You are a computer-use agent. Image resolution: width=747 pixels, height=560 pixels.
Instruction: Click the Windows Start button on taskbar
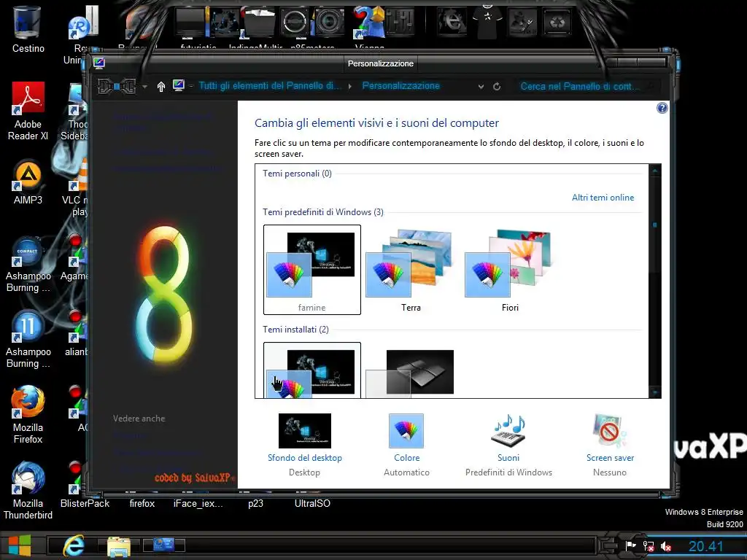(20, 545)
